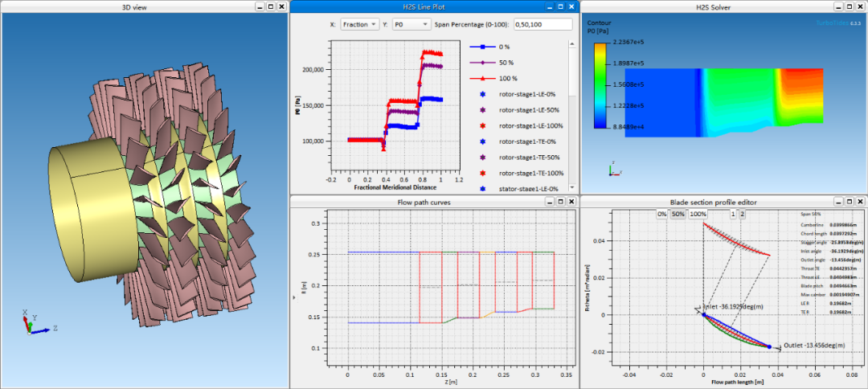Click the blue Outlet control point

769,346
